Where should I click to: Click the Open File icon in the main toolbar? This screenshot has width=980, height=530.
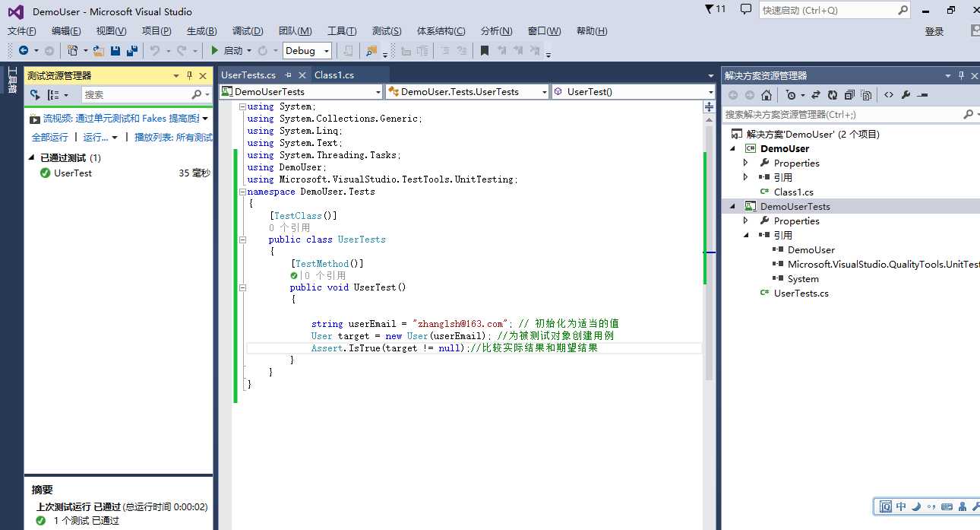click(x=99, y=50)
